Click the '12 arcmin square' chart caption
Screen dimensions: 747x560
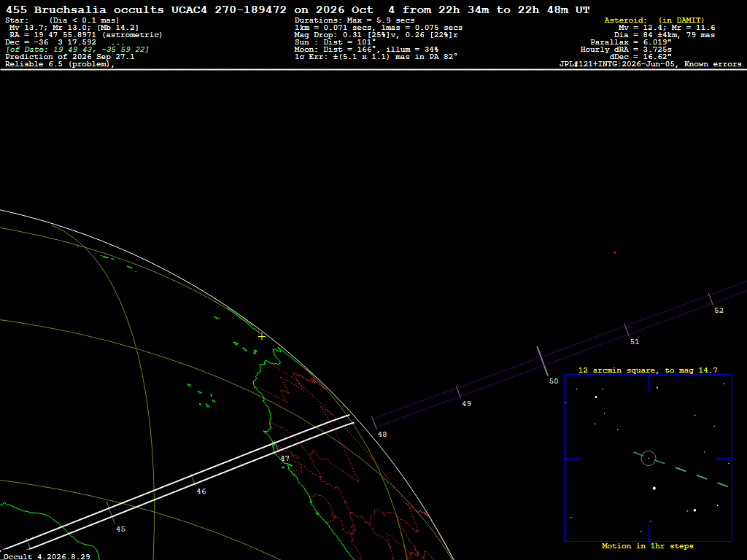pos(648,370)
